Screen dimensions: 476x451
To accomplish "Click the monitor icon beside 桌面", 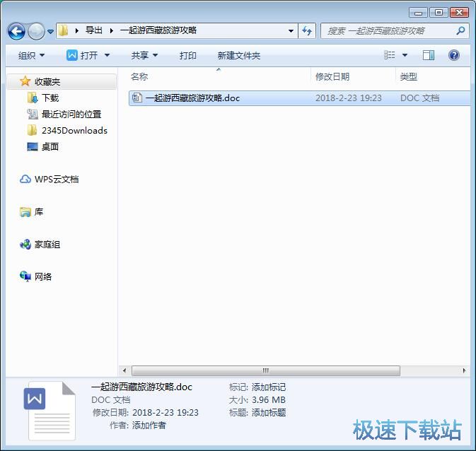I will click(x=32, y=147).
